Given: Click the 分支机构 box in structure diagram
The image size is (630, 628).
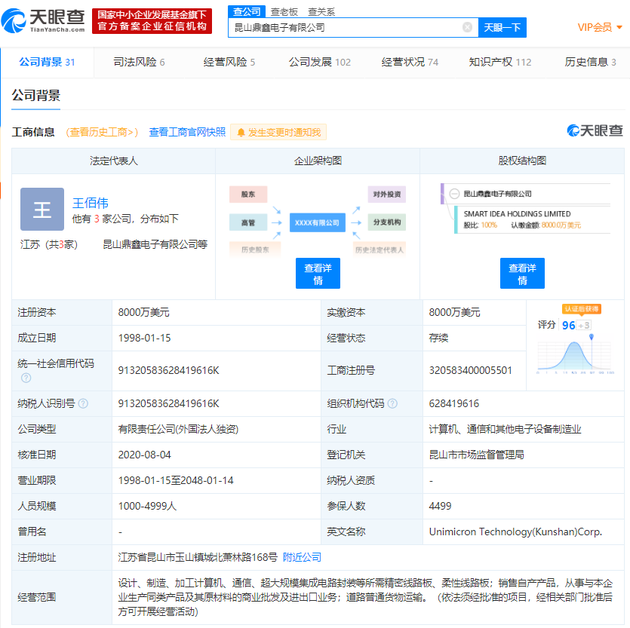Looking at the screenshot, I should [387, 222].
